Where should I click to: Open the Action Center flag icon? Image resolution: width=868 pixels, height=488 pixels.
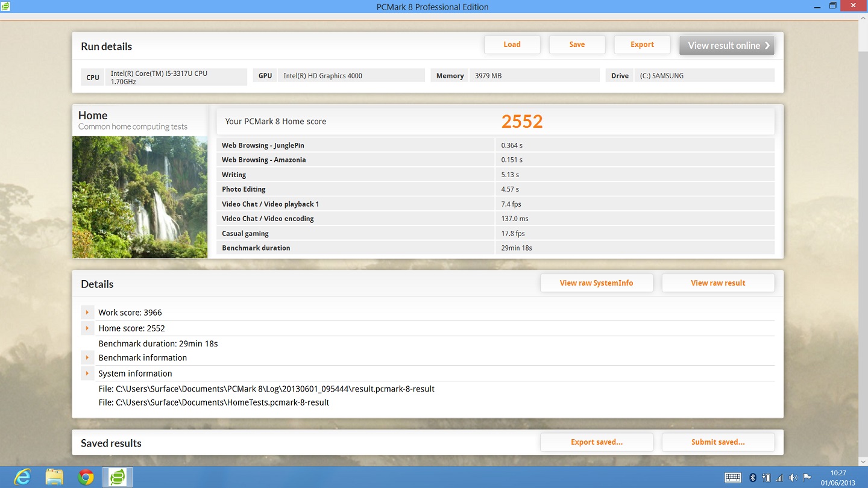[807, 477]
